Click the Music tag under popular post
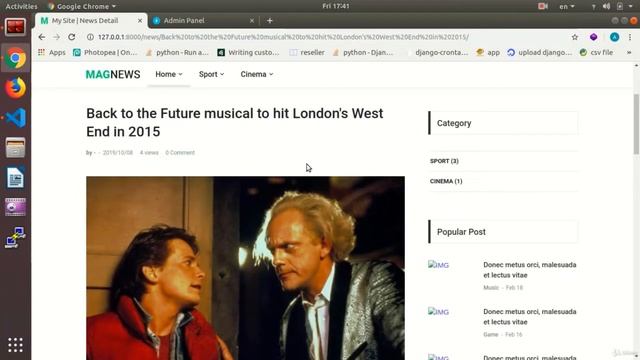Screen dimensions: 640x360 click(491, 288)
